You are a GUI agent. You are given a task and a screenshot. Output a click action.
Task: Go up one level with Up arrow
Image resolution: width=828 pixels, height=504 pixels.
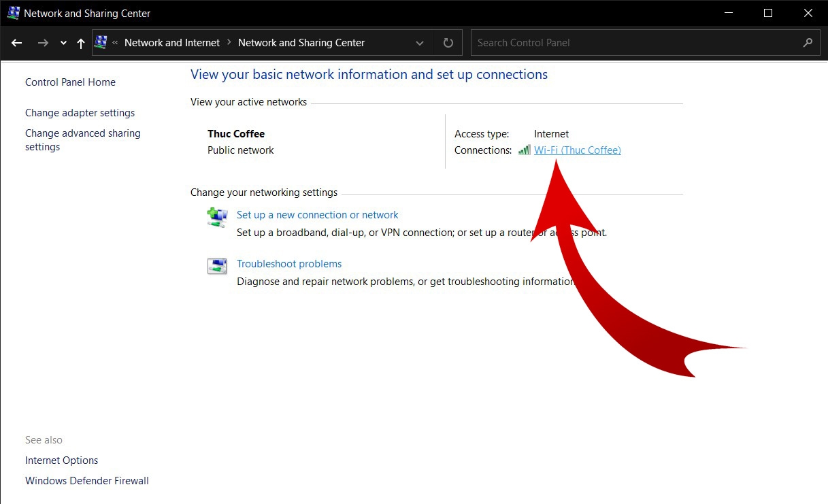(81, 43)
